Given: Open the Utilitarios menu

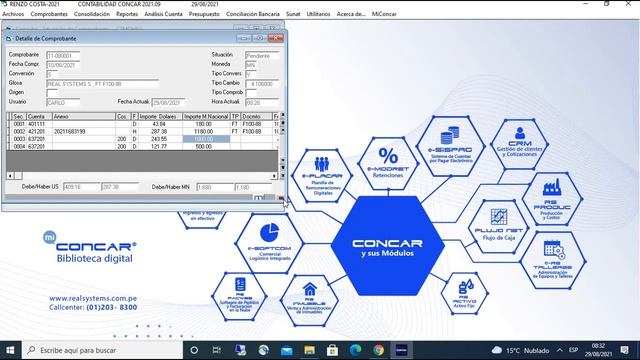Looking at the screenshot, I should [x=318, y=14].
